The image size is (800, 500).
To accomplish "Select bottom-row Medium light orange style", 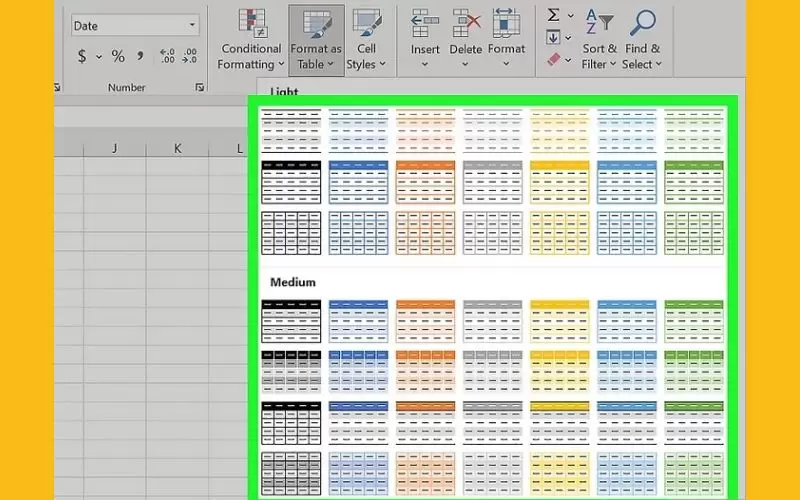I will click(425, 473).
